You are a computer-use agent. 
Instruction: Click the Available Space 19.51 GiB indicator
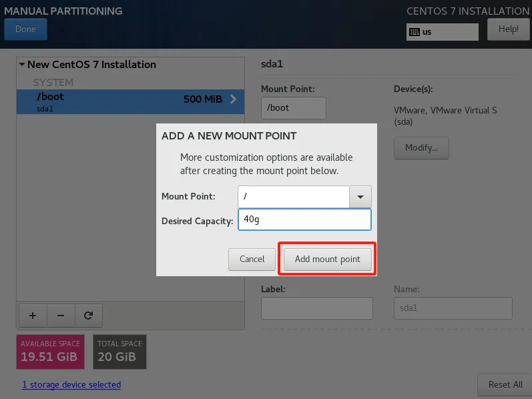point(50,352)
